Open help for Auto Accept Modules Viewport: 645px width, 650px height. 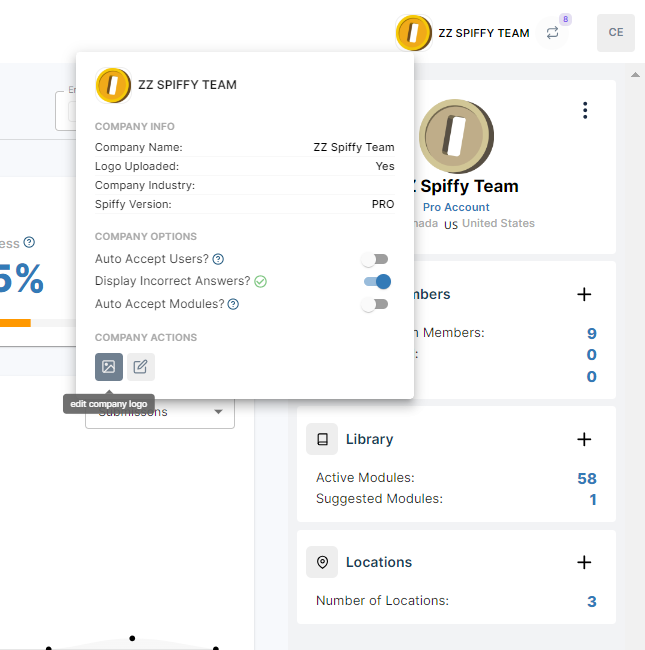coord(233,305)
